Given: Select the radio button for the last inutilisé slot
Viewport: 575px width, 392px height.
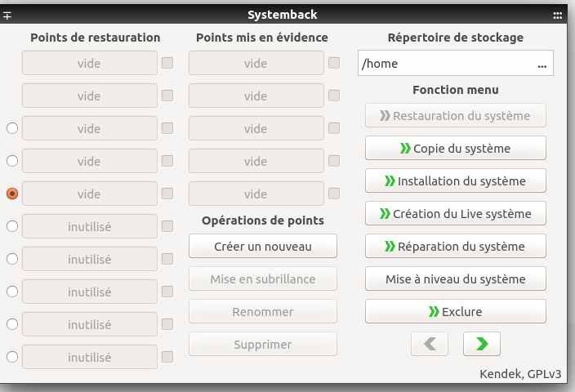Looking at the screenshot, I should pyautogui.click(x=12, y=357).
